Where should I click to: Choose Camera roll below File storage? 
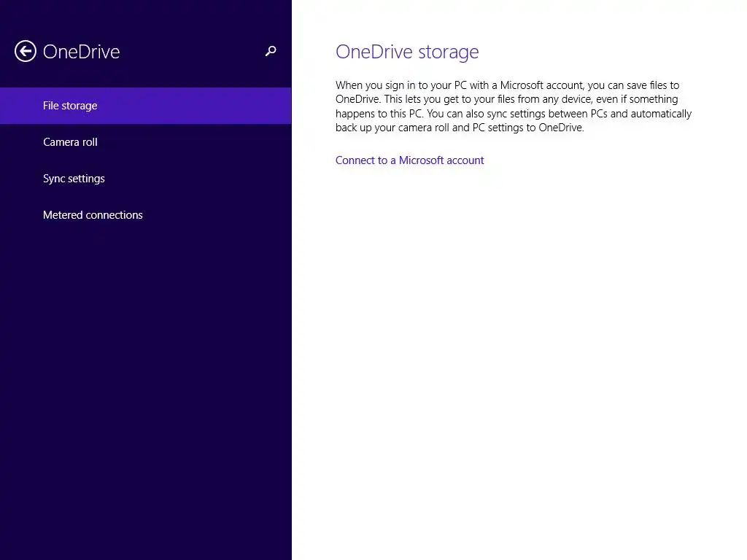tap(145, 142)
